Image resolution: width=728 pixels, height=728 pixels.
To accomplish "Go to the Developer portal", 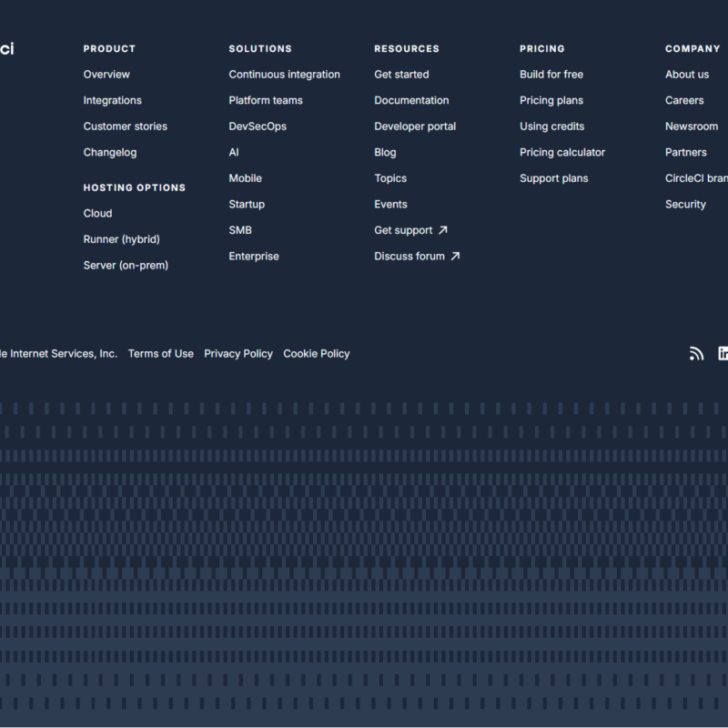I will 415,126.
